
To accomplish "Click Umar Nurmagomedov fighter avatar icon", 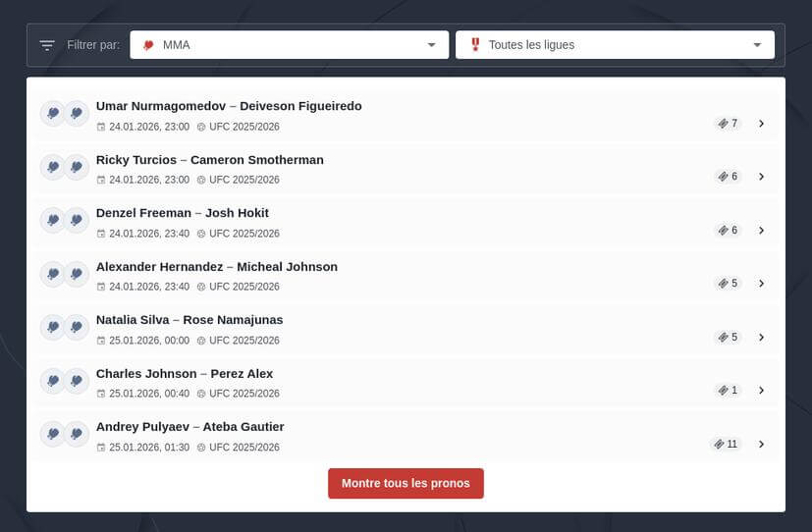I will tap(53, 114).
